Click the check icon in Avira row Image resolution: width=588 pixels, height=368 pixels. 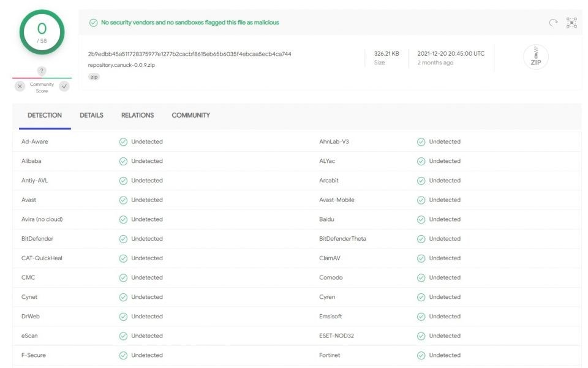tap(123, 220)
